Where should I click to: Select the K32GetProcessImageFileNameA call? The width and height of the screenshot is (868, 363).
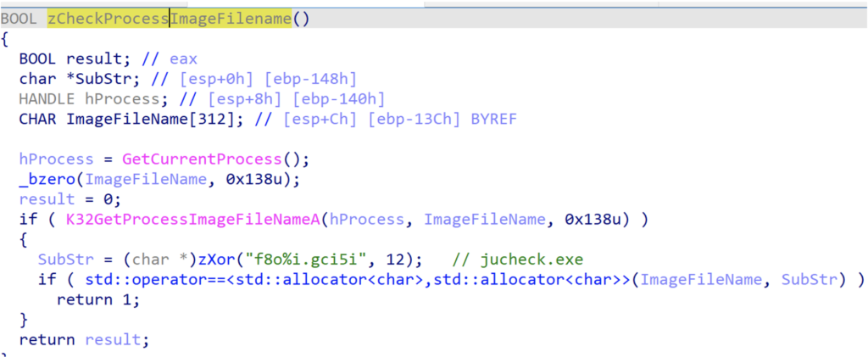click(x=192, y=220)
